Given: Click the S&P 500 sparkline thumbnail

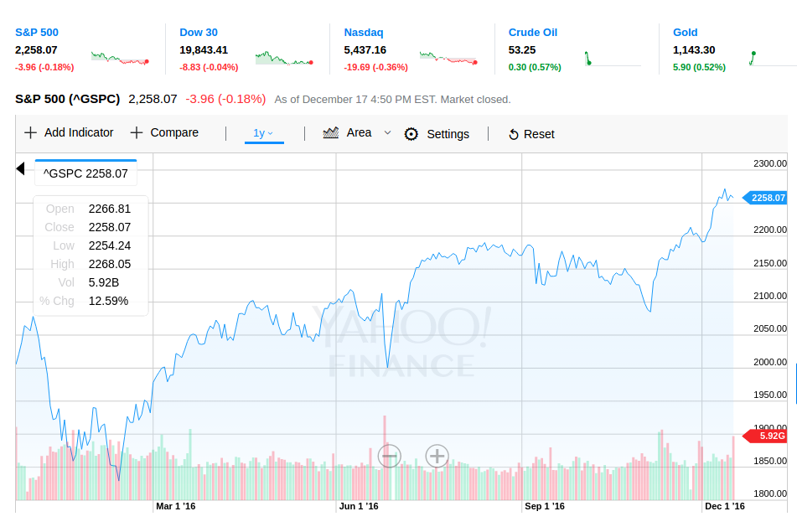Looking at the screenshot, I should coord(120,58).
